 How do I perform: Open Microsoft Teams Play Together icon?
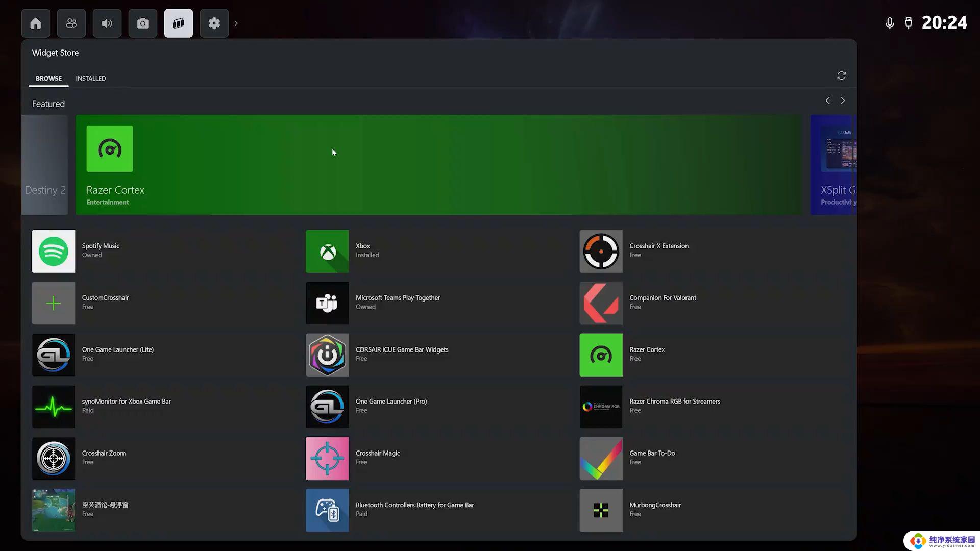tap(327, 303)
